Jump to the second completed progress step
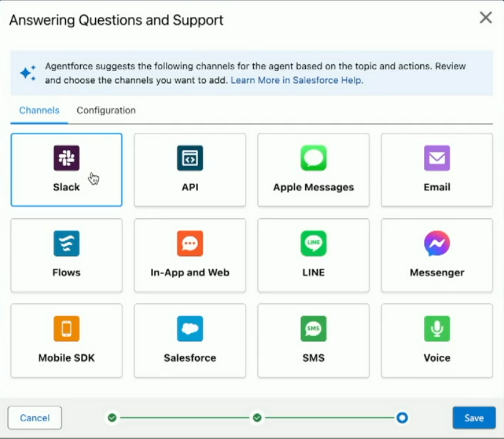The height and width of the screenshot is (439, 504). (x=257, y=418)
